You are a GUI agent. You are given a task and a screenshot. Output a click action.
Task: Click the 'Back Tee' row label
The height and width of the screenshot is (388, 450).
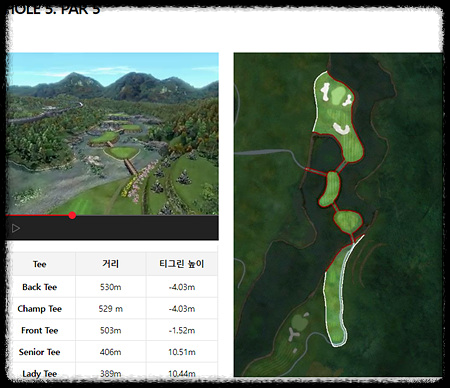40,287
